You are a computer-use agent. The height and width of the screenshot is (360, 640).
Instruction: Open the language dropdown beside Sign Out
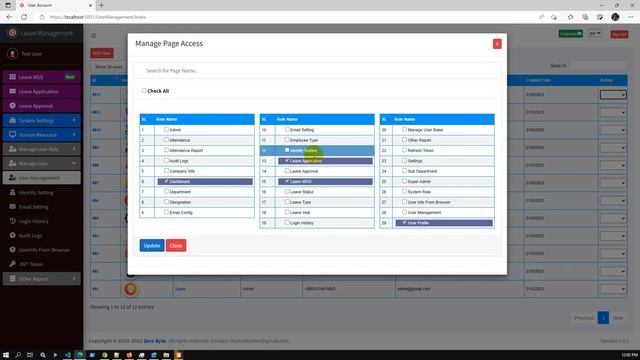tap(595, 33)
